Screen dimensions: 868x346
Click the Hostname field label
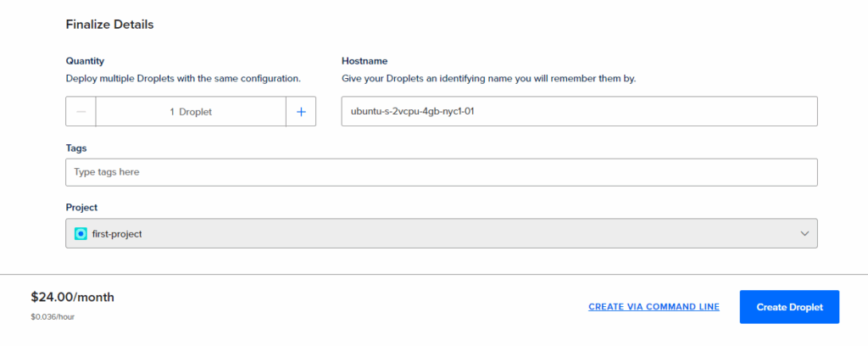click(x=364, y=61)
